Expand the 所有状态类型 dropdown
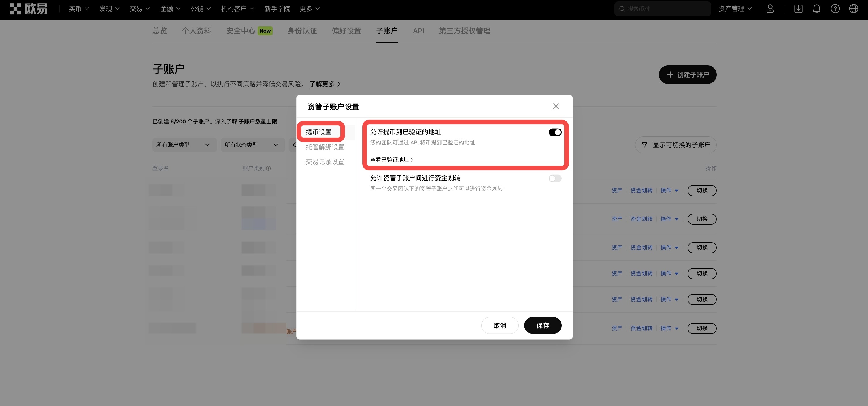 click(x=252, y=145)
